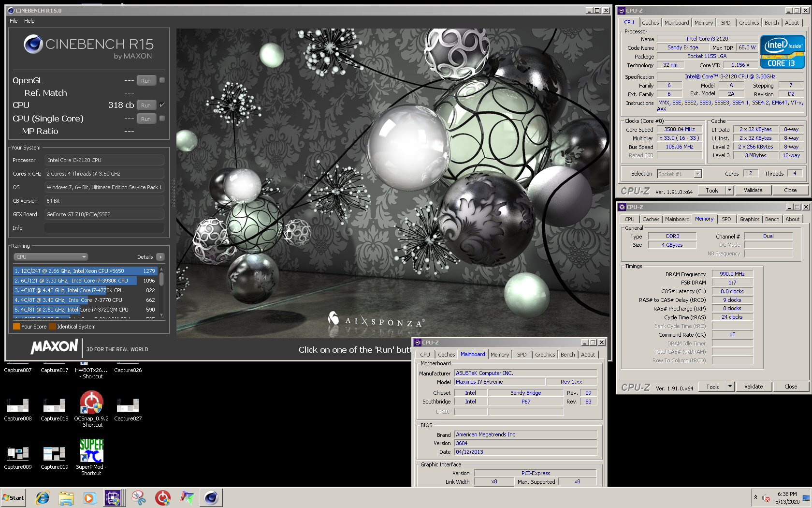
Task: Open Capture027 screenshot on desktop
Action: coord(128,409)
